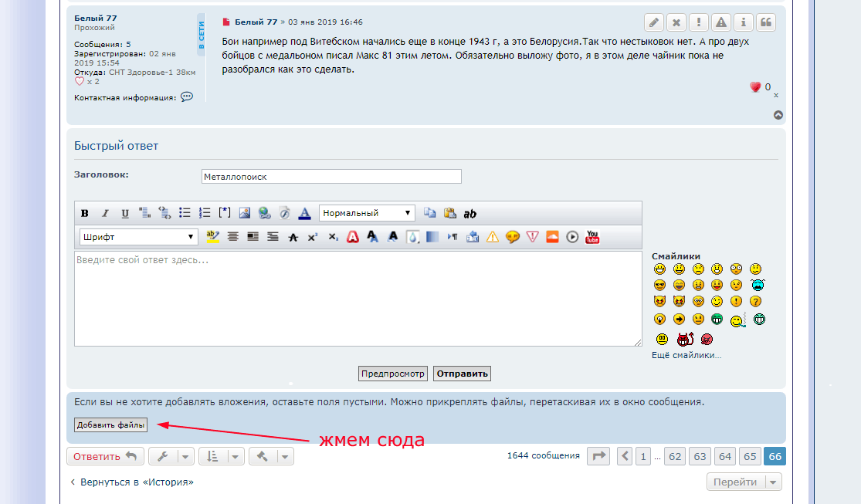Insert a YouTube video via toolbar icon
This screenshot has height=504, width=861.
tap(592, 237)
